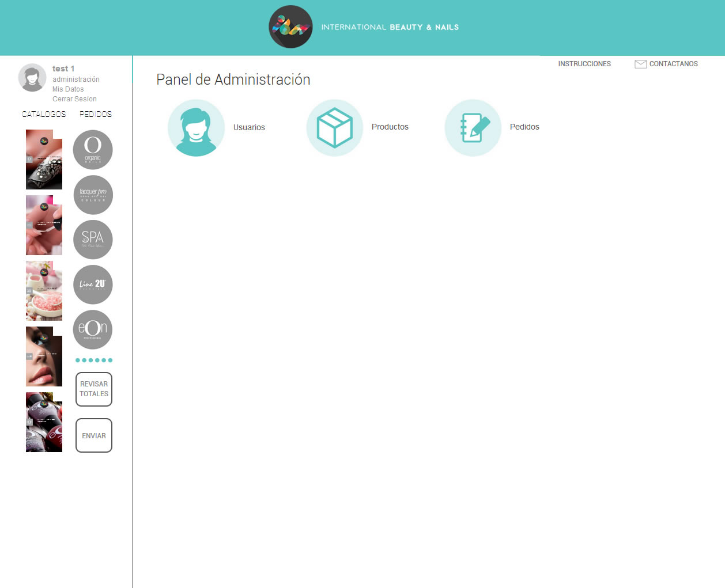Click the Productos box icon
The height and width of the screenshot is (588, 725).
pos(334,128)
